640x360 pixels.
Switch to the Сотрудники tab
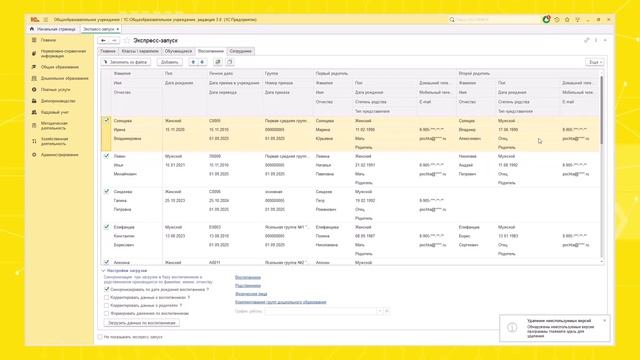click(x=240, y=51)
